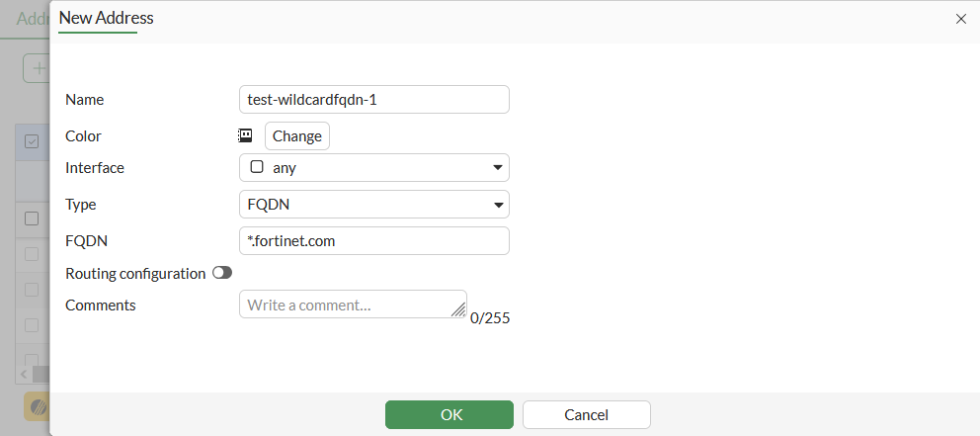Click into the Comments text area
Image resolution: width=980 pixels, height=436 pixels.
(351, 305)
